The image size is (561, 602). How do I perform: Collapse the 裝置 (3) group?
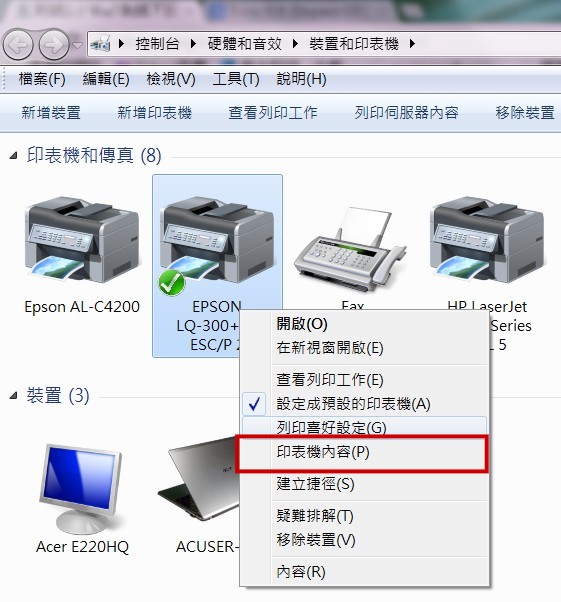(x=13, y=395)
